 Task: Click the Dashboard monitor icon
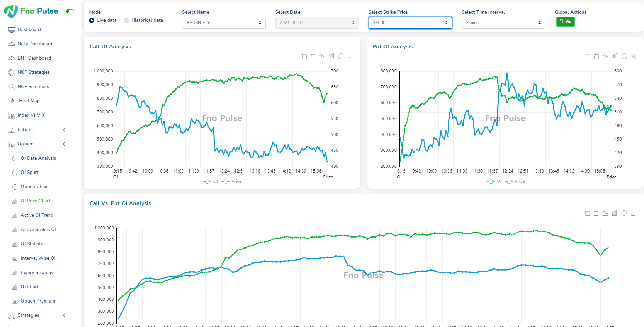(x=12, y=30)
